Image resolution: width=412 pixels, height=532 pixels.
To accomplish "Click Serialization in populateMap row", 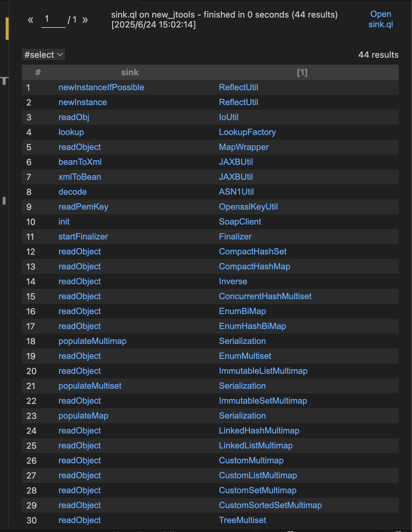I will [242, 416].
